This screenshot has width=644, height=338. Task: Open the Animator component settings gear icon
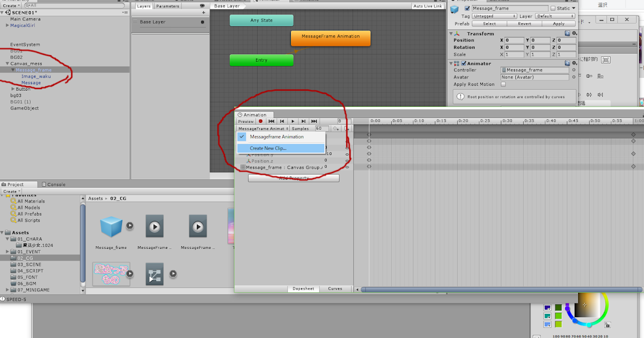[574, 63]
